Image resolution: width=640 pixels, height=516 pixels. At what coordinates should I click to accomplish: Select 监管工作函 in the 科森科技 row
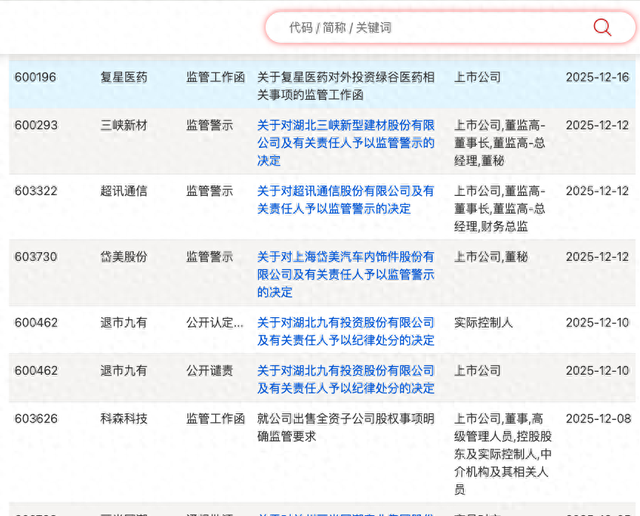(x=216, y=419)
